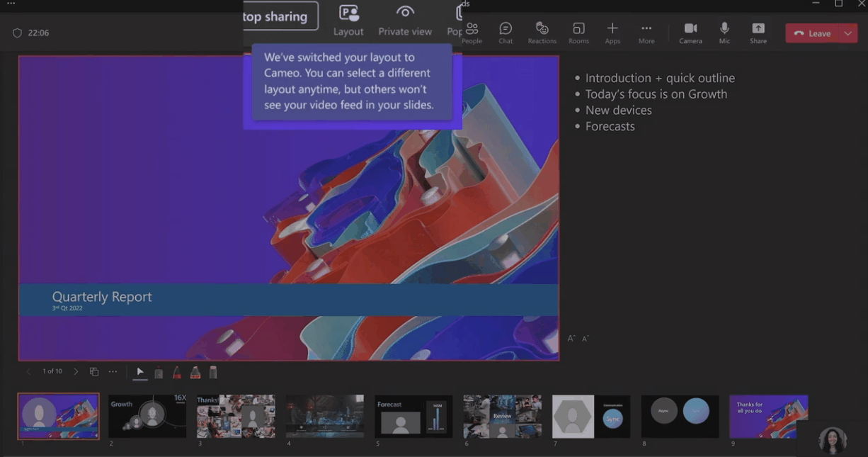The width and height of the screenshot is (868, 457).
Task: Pick the eraser annotation tool
Action: [x=213, y=372]
